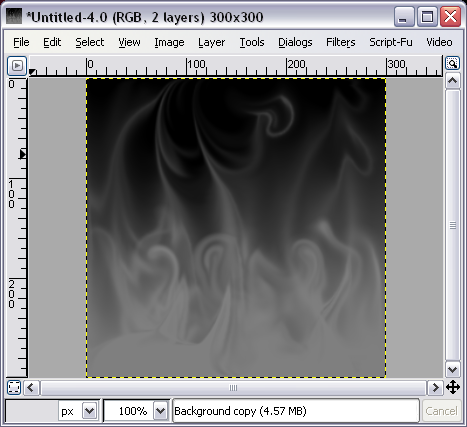Open the Layer menu
The image size is (467, 427).
[211, 43]
